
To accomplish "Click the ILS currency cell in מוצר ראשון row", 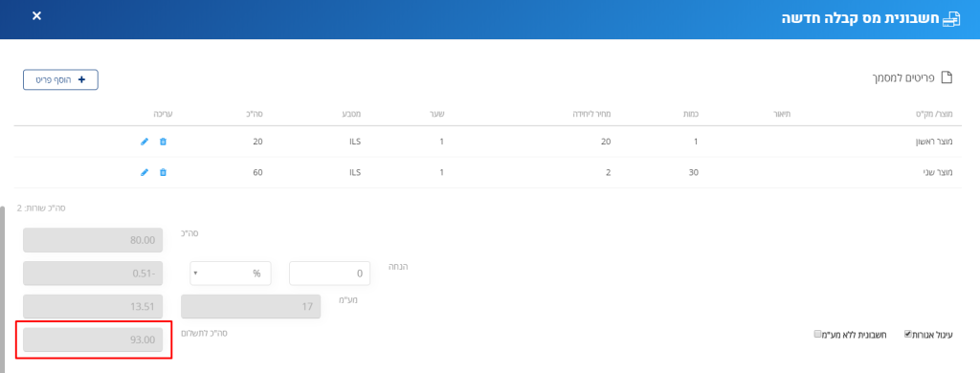I will (x=355, y=142).
